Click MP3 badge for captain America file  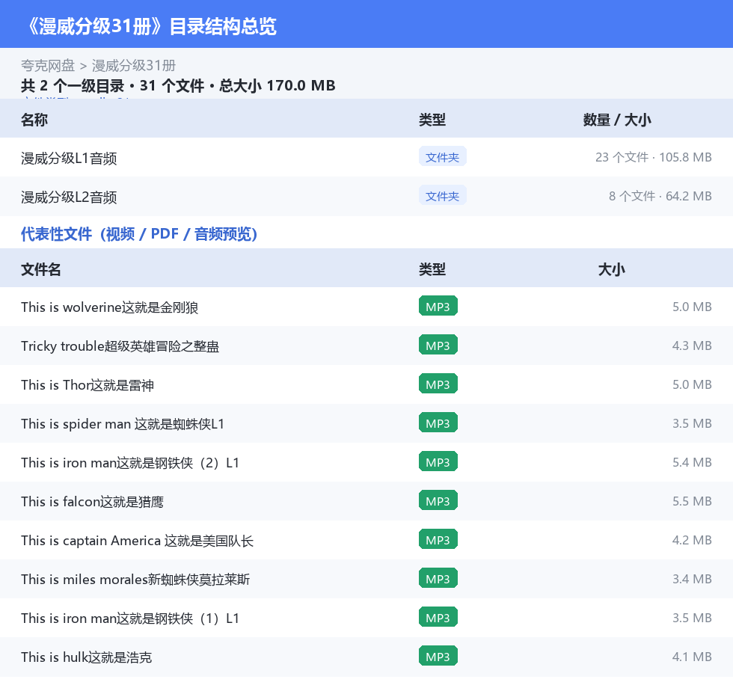(438, 539)
